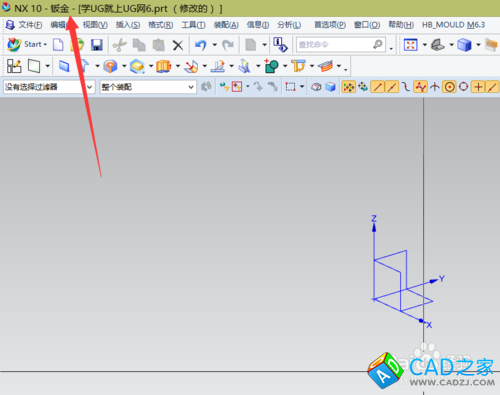
Task: Click the Paste clipboard icon
Action: pos(159,45)
